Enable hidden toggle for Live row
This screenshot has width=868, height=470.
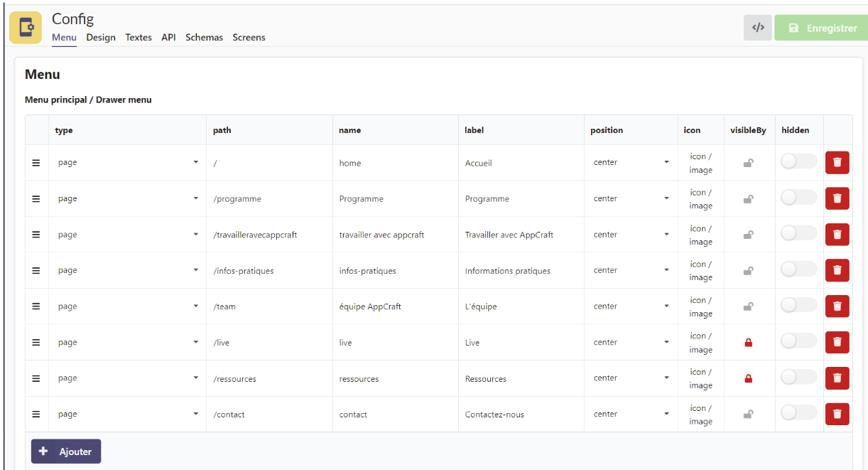click(798, 342)
